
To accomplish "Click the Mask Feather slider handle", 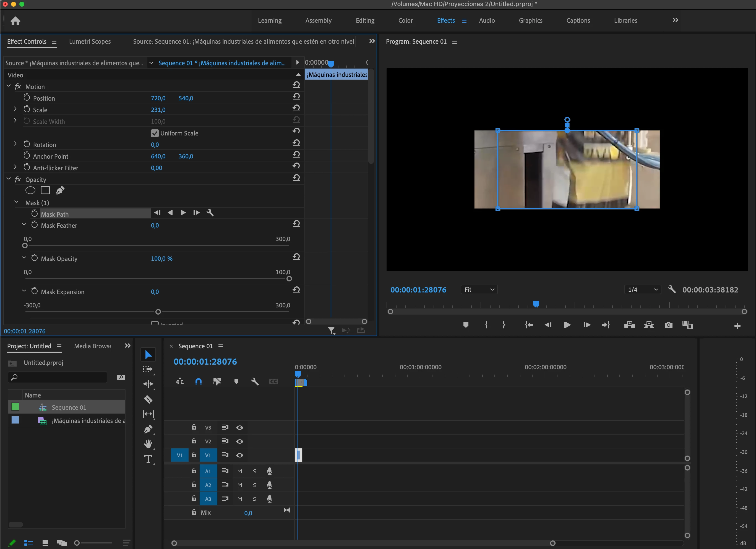I will 25,246.
